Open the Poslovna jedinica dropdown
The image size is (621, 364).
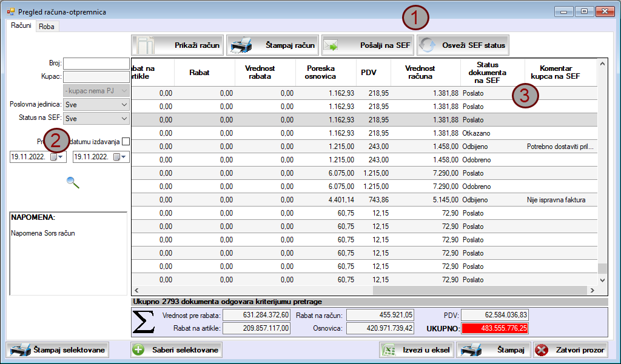pos(96,105)
